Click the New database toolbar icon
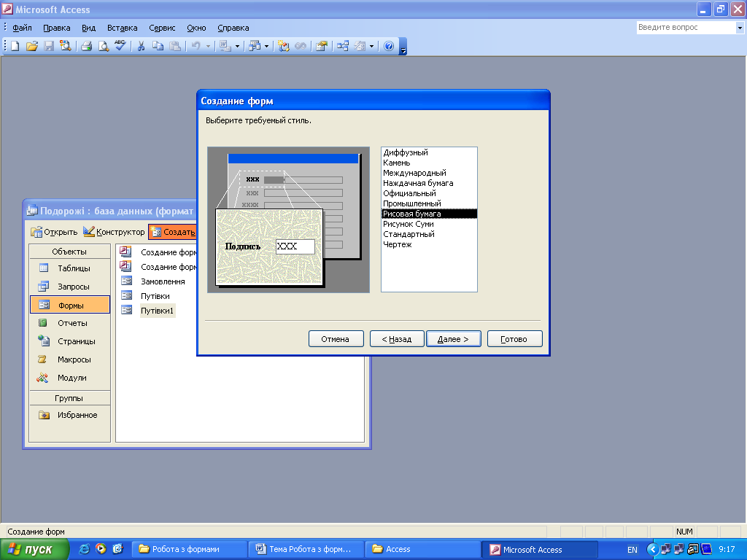The height and width of the screenshot is (560, 747). click(15, 46)
